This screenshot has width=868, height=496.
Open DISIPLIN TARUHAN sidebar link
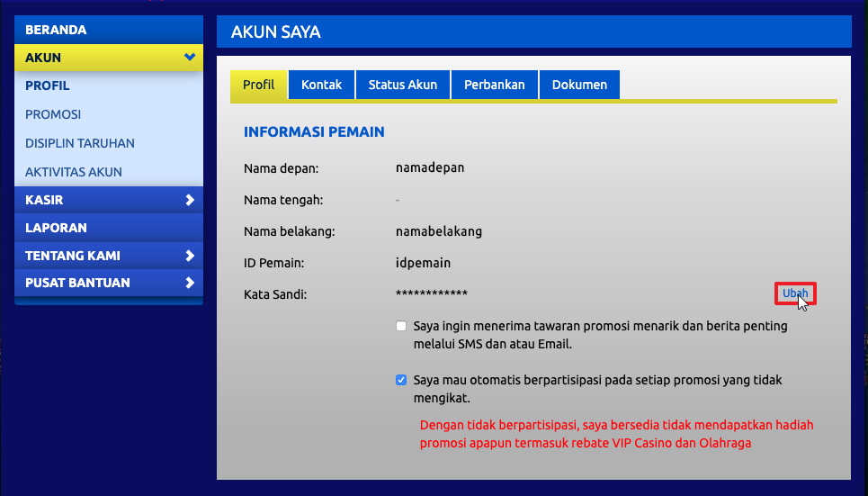pos(80,143)
